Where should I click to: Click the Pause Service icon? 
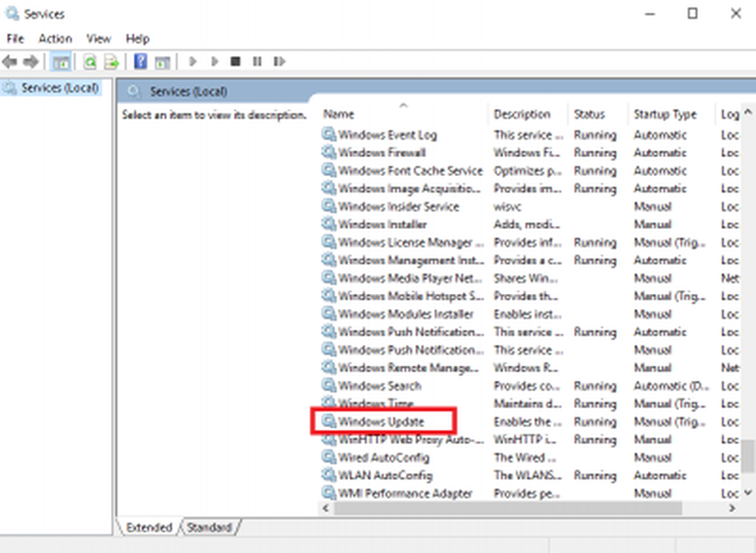257,61
